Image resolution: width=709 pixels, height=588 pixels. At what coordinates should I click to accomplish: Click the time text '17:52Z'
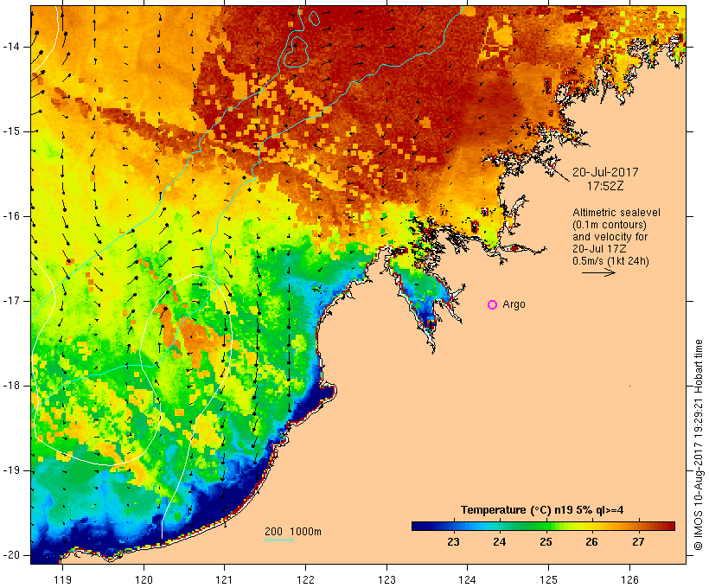[605, 186]
